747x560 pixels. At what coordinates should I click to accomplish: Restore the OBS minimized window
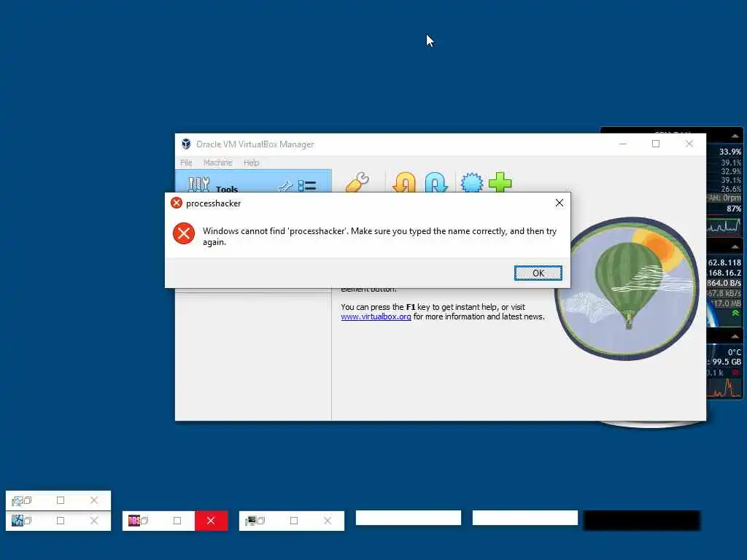[x=145, y=521]
